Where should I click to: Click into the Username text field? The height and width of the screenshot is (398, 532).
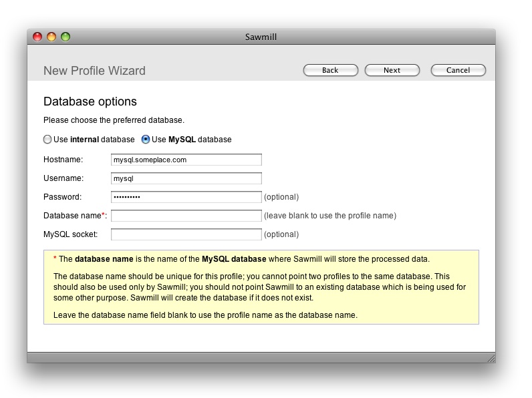(x=186, y=178)
